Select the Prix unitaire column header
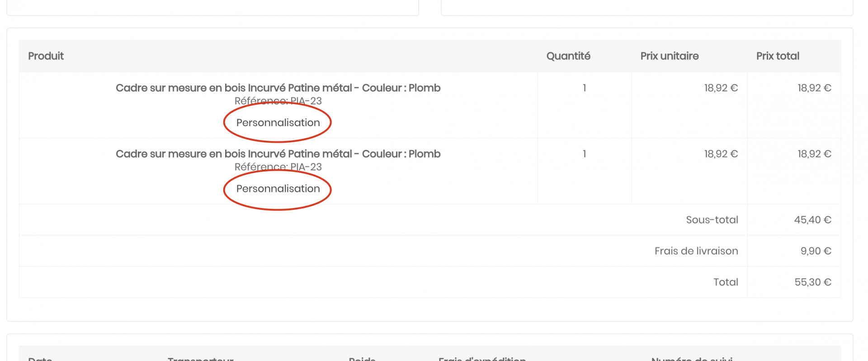868x361 pixels. point(670,56)
